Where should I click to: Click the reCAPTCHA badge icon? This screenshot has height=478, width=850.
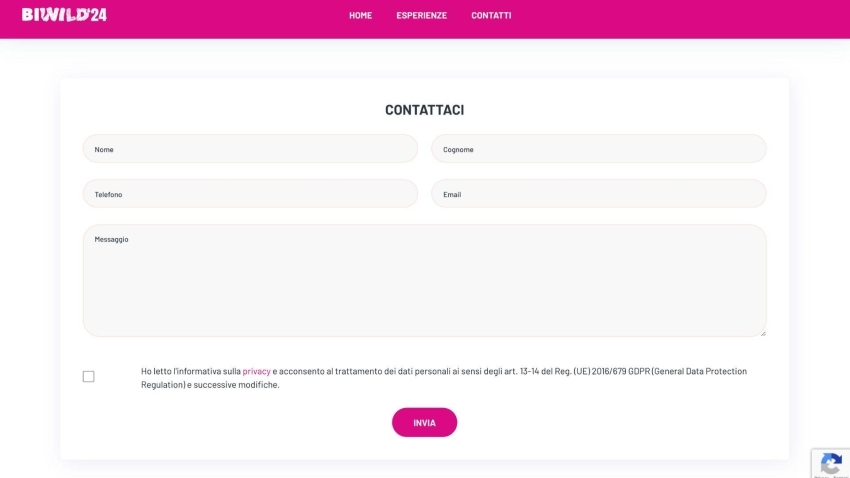coord(830,464)
